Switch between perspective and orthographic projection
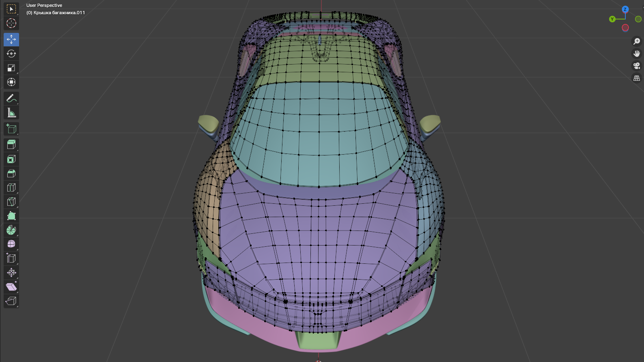The image size is (644, 362). [x=637, y=78]
